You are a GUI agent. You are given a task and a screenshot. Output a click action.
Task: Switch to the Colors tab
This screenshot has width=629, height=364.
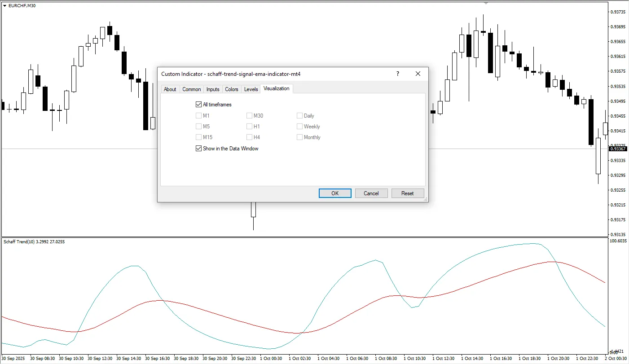[x=232, y=89]
